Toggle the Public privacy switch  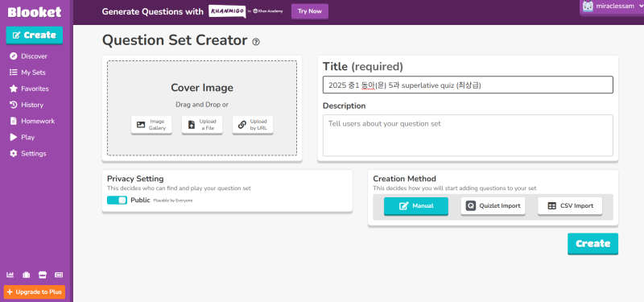(117, 200)
